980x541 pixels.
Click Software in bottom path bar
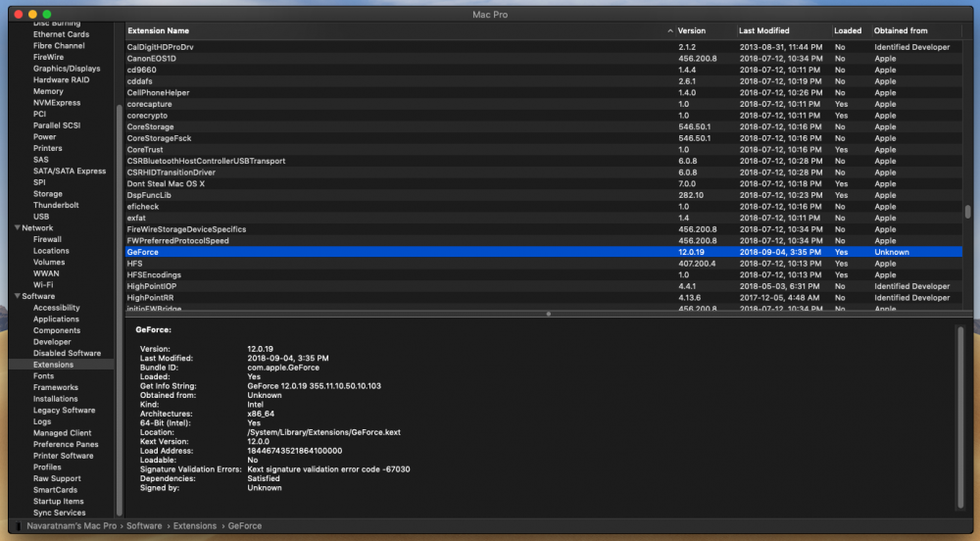(144, 526)
